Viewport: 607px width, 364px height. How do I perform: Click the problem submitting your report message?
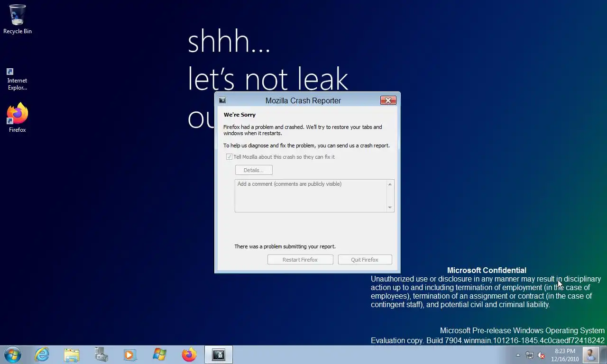pos(285,246)
